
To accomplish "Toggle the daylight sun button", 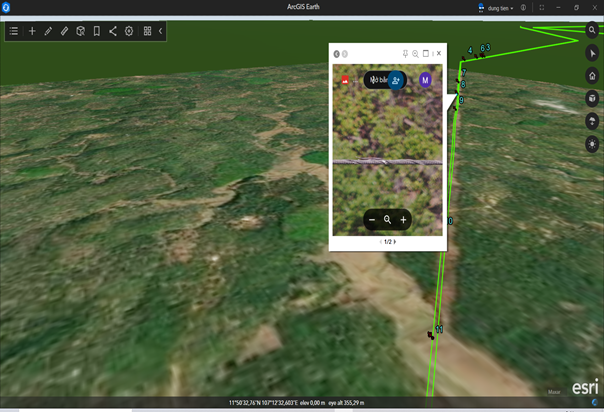I will [x=592, y=144].
